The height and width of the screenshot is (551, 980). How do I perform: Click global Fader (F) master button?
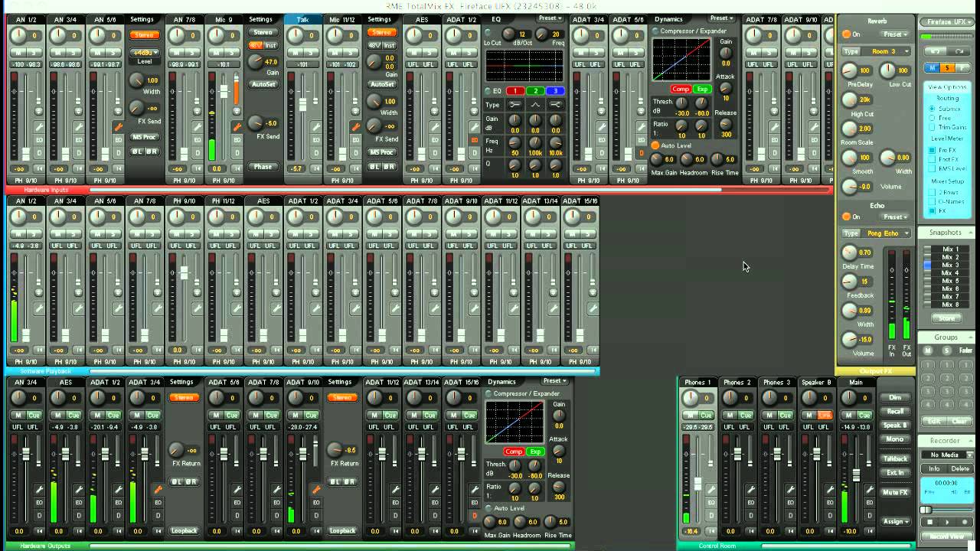click(962, 68)
